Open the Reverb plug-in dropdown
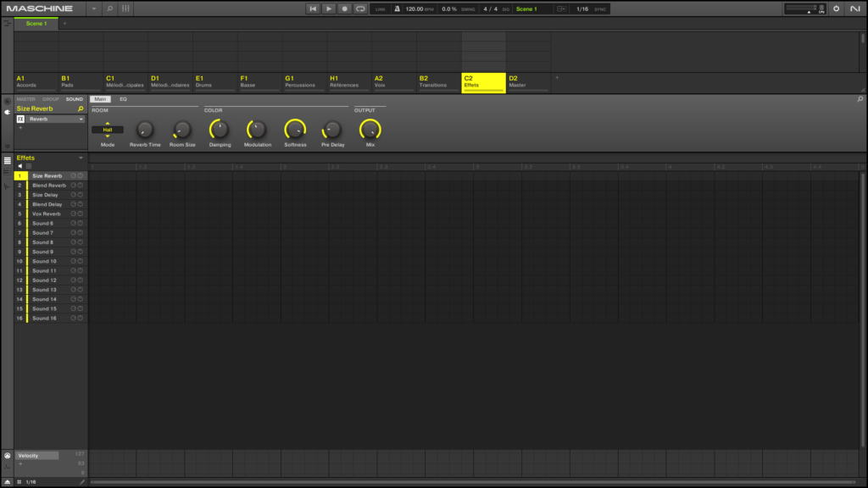The image size is (868, 488). click(x=81, y=119)
